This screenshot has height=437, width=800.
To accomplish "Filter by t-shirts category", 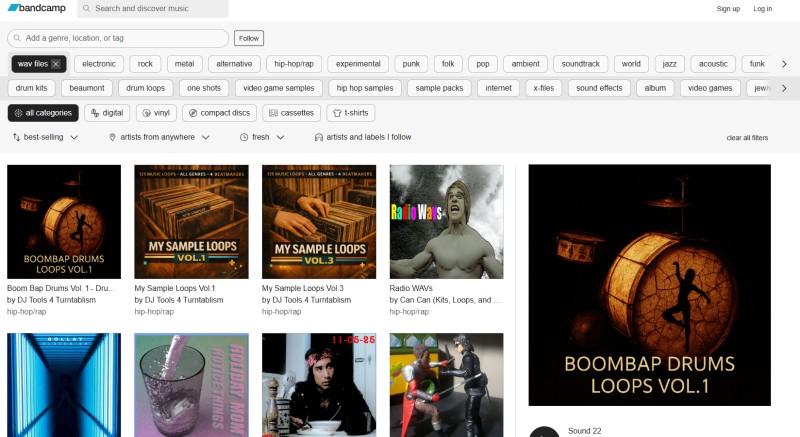I will point(351,113).
